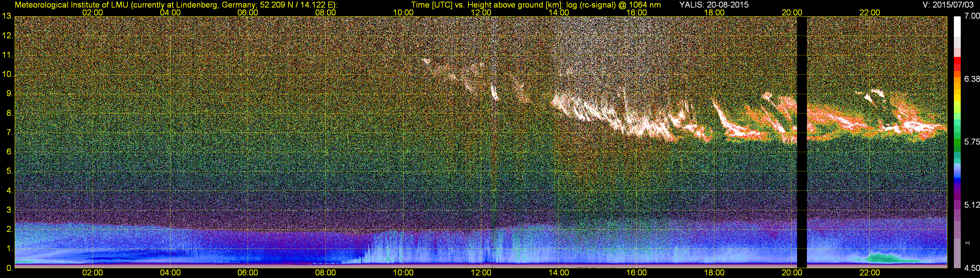Click the 12:00 label on bottom time axis
This screenshot has height=278, width=980.
(x=481, y=273)
